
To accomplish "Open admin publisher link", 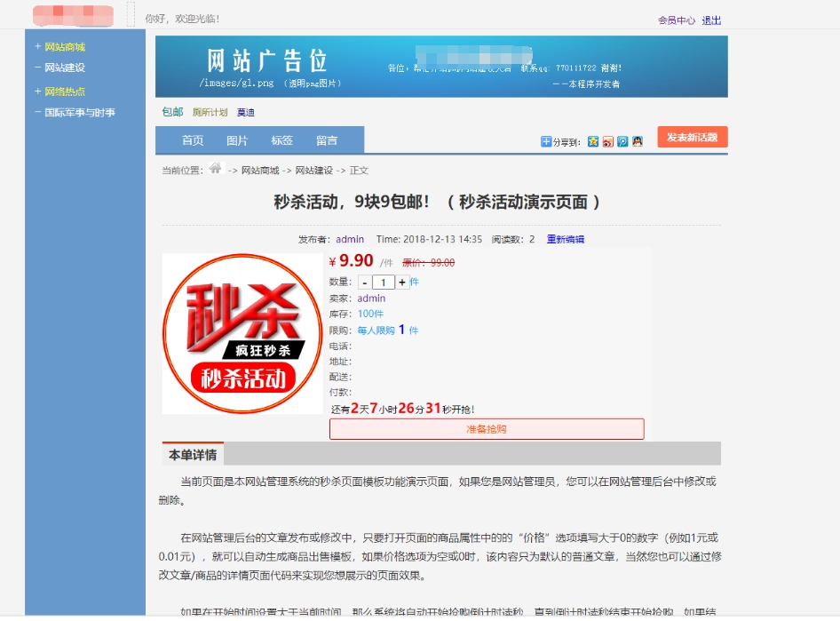I will pos(350,239).
